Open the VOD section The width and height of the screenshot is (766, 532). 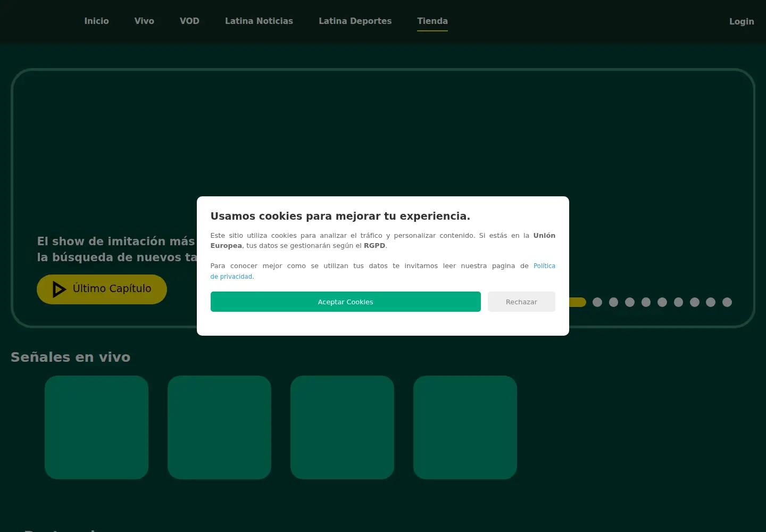[189, 21]
